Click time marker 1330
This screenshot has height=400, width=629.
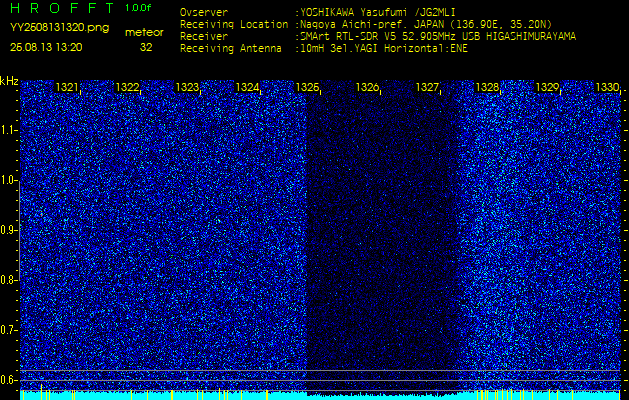tap(608, 87)
